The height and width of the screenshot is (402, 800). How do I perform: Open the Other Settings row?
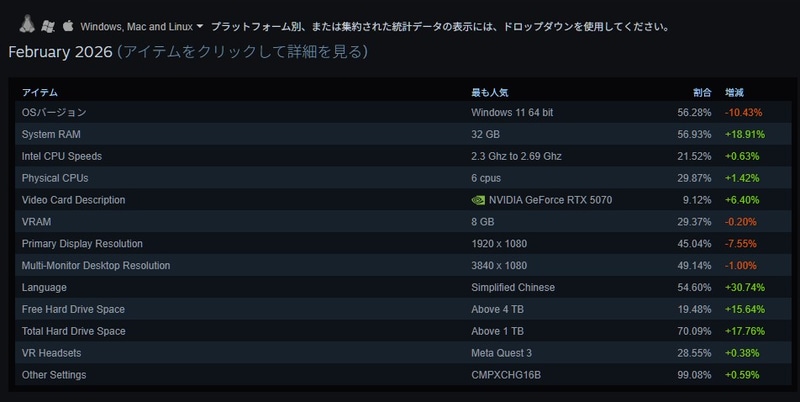pyautogui.click(x=54, y=375)
